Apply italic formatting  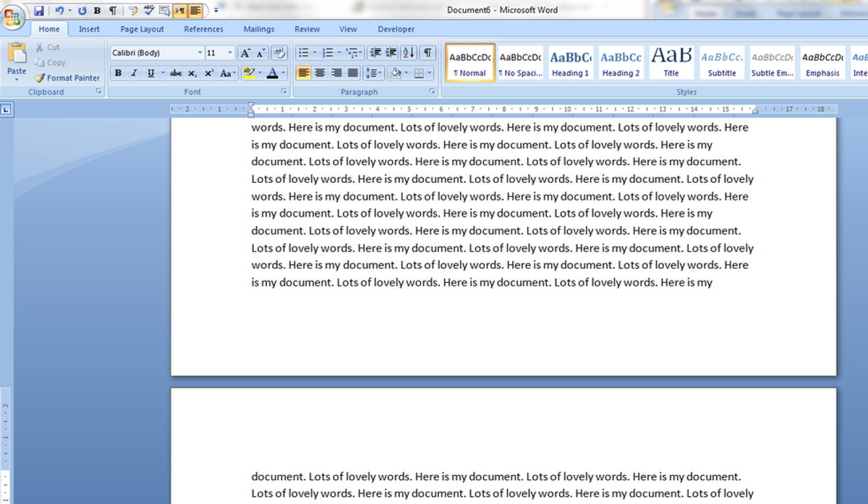pyautogui.click(x=133, y=72)
